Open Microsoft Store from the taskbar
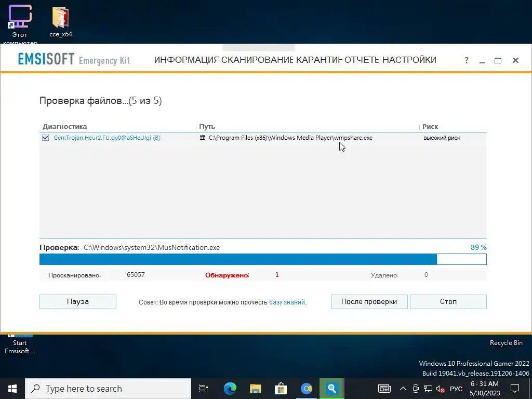The width and height of the screenshot is (532, 399). click(281, 389)
